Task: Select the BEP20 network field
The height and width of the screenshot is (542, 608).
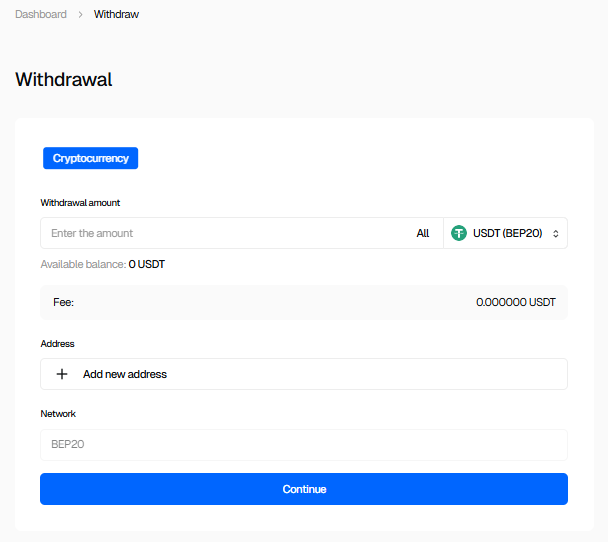Action: (x=303, y=444)
